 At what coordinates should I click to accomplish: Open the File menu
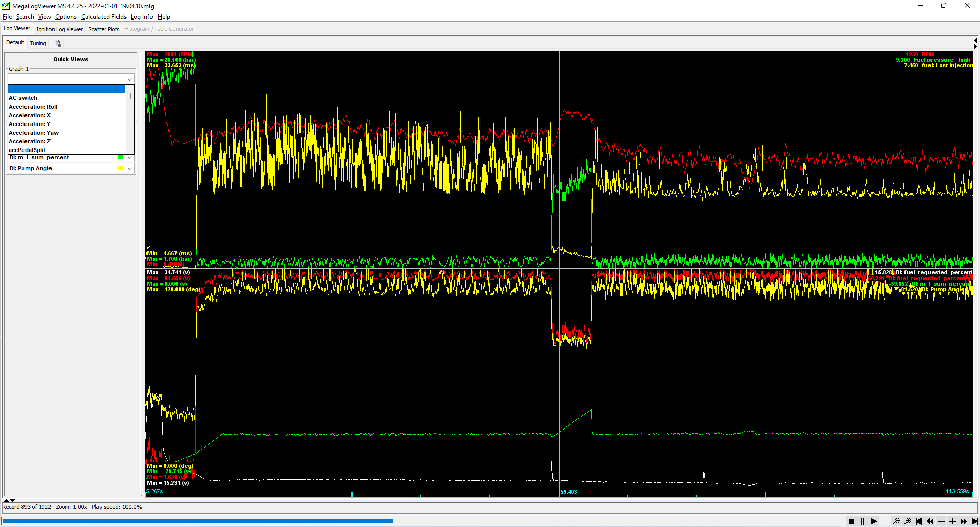[7, 17]
